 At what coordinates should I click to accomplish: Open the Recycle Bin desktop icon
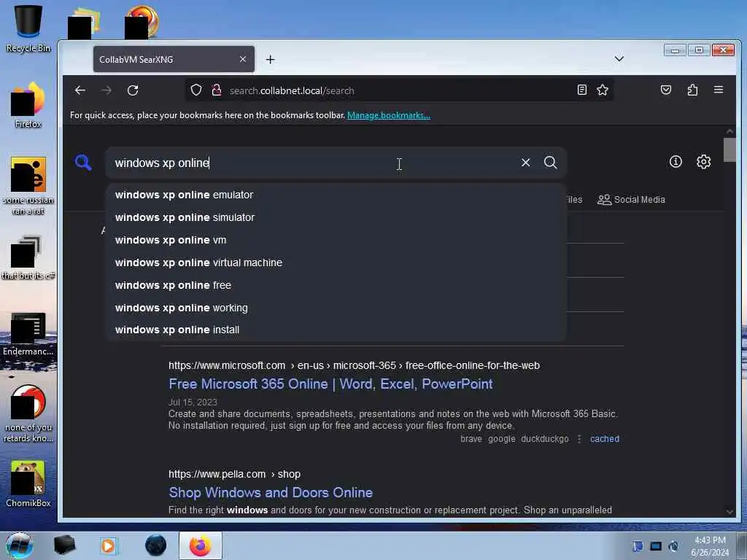(x=28, y=28)
